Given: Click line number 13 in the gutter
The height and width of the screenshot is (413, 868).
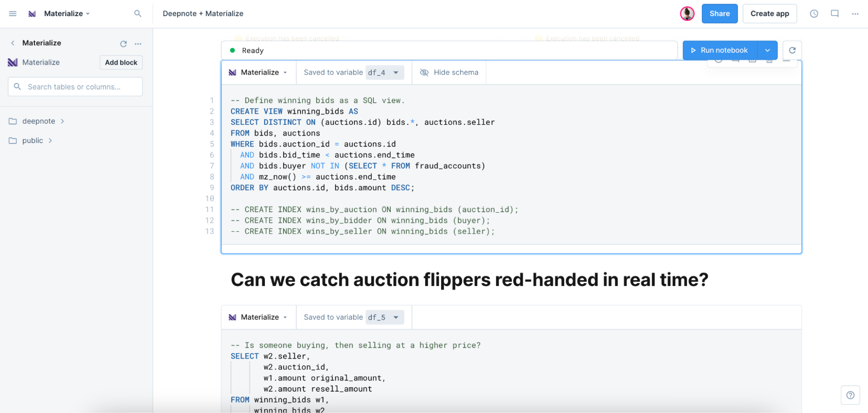Looking at the screenshot, I should (210, 231).
